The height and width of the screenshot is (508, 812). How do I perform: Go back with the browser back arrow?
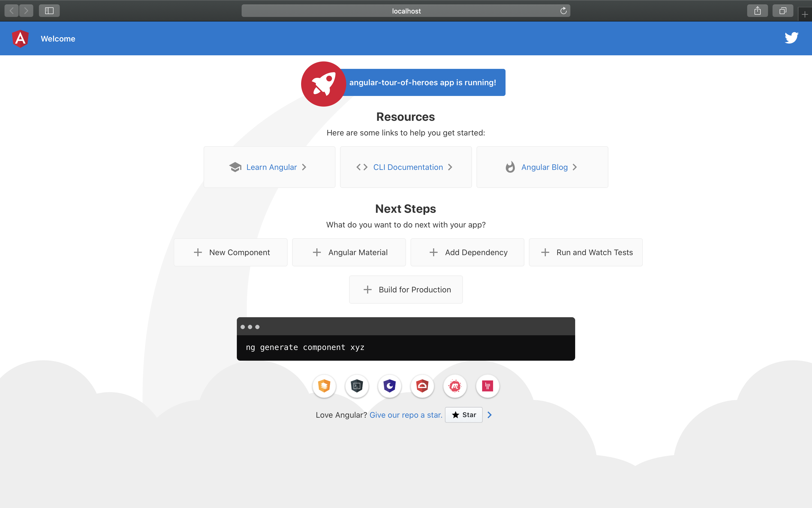coord(12,11)
